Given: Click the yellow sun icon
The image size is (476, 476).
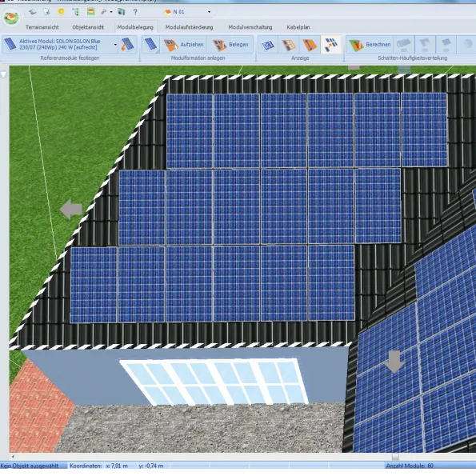Looking at the screenshot, I should click(62, 11).
